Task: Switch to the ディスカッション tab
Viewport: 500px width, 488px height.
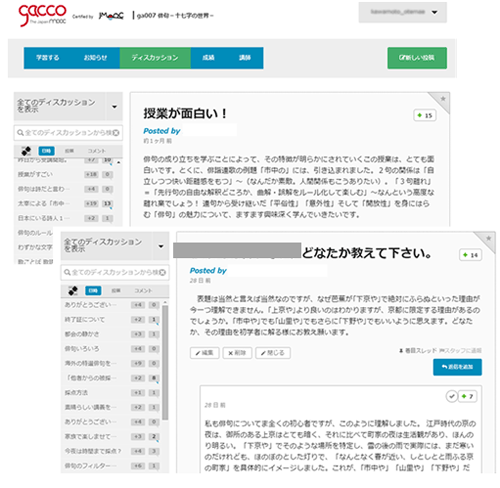Action: (155, 58)
